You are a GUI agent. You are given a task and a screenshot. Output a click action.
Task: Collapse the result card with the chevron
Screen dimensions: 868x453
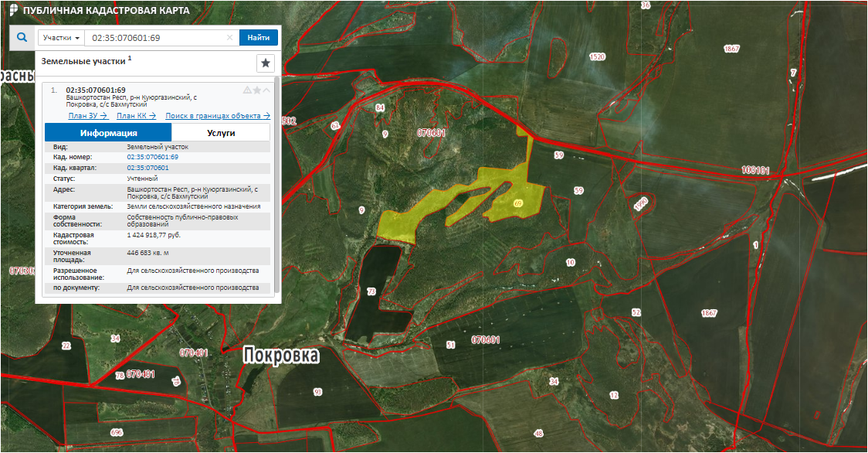tap(266, 90)
